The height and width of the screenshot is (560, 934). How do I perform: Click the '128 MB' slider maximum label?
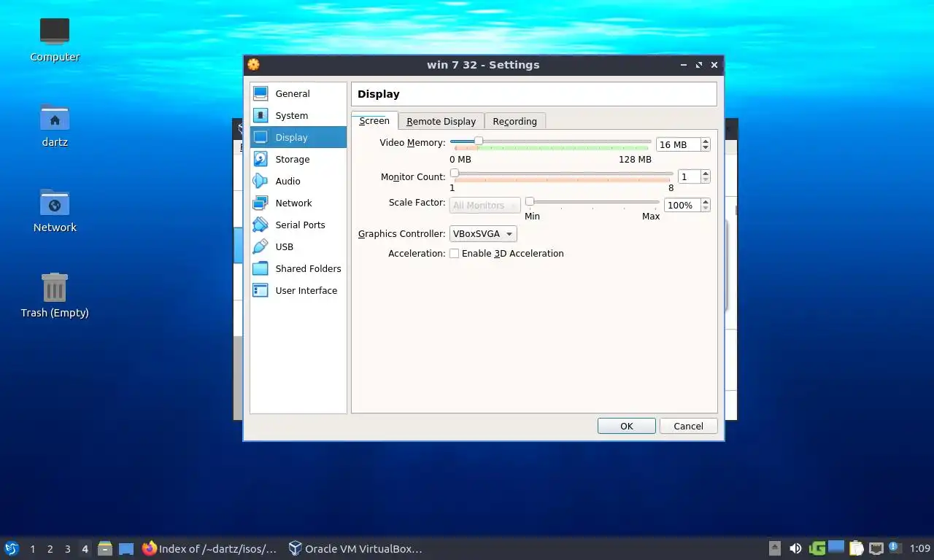point(635,159)
